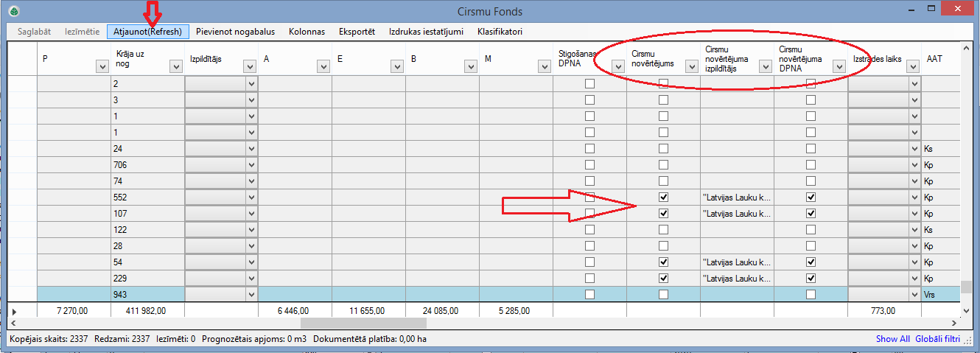Toggle Cirsmu novērtējums checkbox in row 552
The width and height of the screenshot is (980, 353).
click(x=663, y=198)
